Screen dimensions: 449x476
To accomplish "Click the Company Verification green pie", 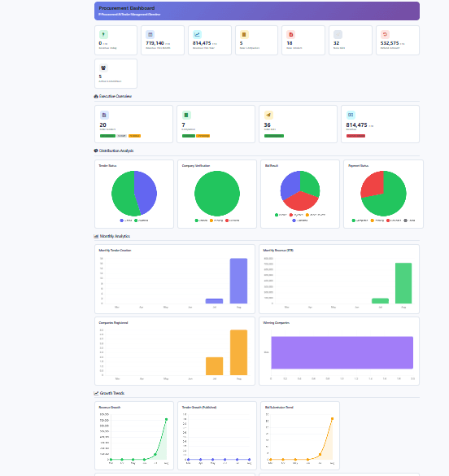I will [217, 194].
